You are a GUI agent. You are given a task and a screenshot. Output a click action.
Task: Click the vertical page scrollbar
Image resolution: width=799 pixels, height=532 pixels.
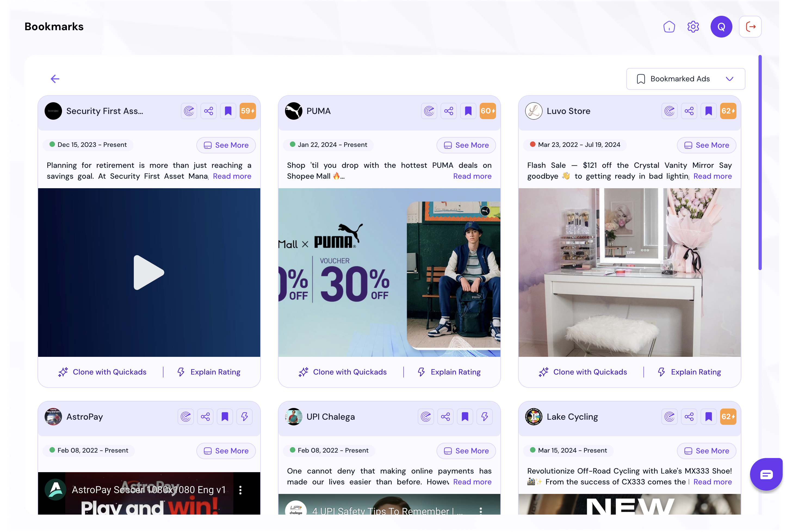pyautogui.click(x=760, y=163)
